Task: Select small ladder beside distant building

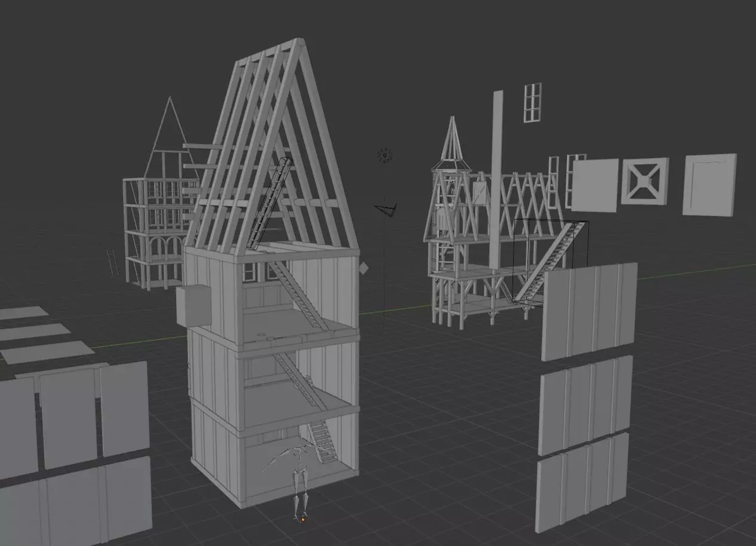Action: click(x=112, y=263)
